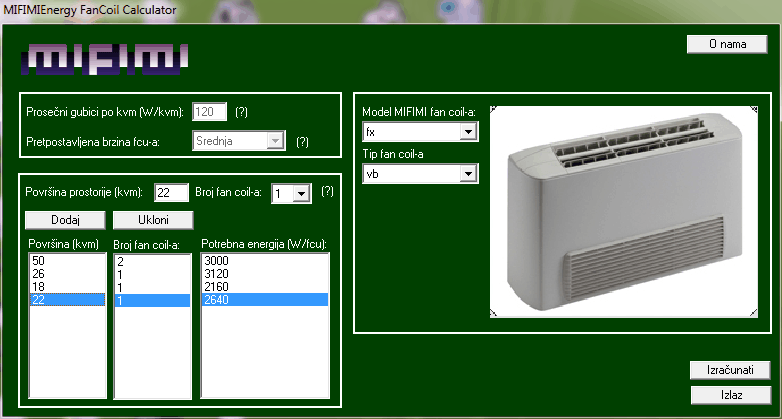Click the Prosečni gubici value field
This screenshot has width=782, height=419.
pyautogui.click(x=210, y=112)
